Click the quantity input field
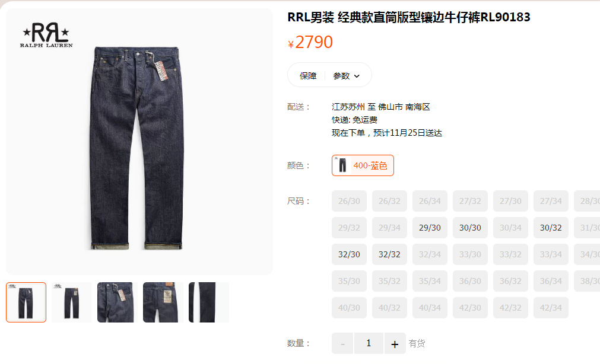The image size is (600, 364). click(x=369, y=343)
